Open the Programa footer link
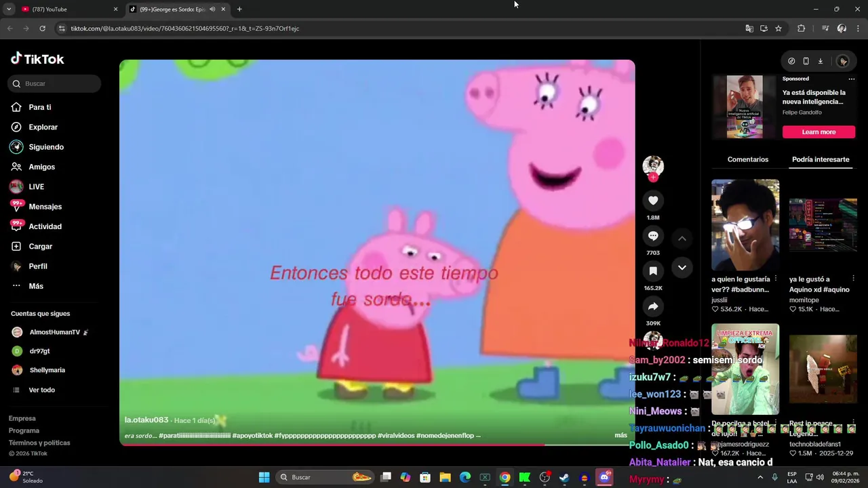Screen dimensions: 868x488 click(24, 430)
